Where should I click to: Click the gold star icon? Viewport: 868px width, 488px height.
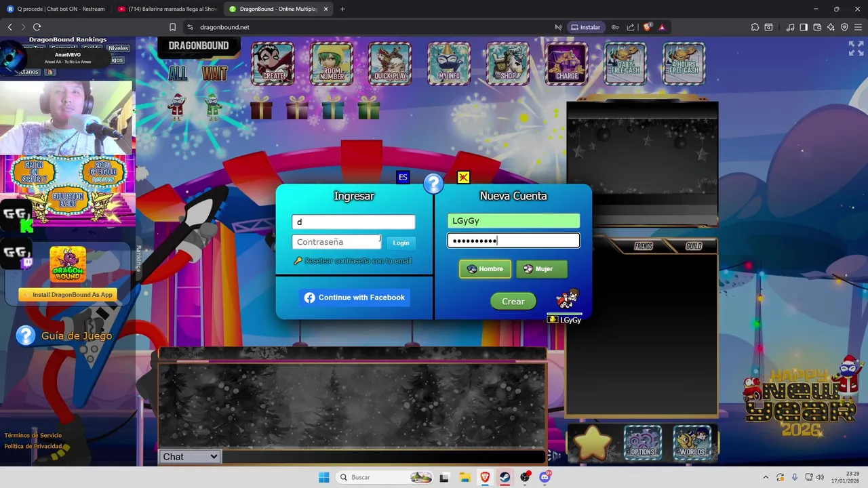[593, 442]
